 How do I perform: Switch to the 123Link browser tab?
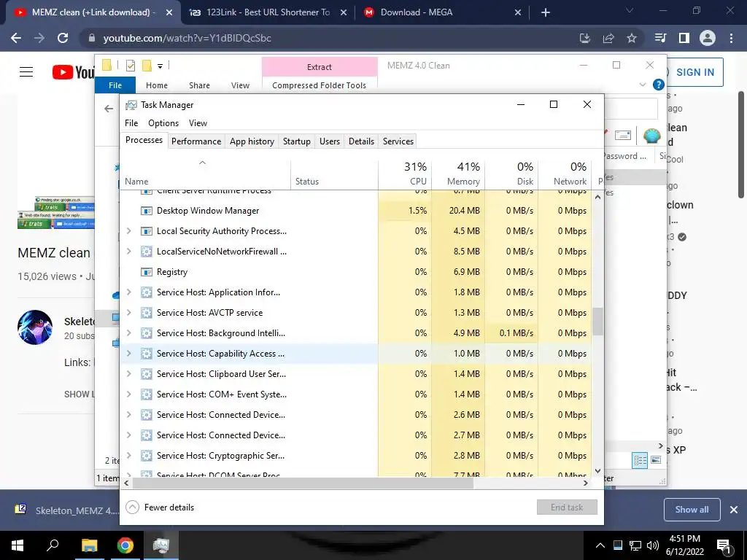click(x=268, y=12)
